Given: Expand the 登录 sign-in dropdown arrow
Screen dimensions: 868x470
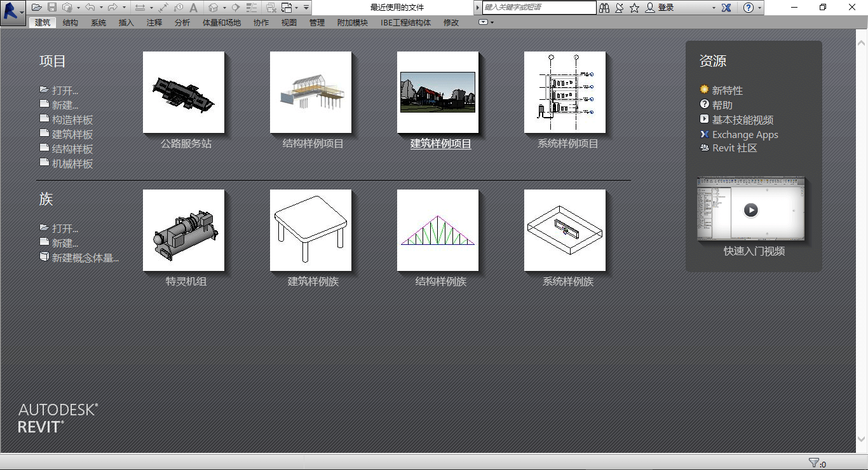Looking at the screenshot, I should coord(714,8).
